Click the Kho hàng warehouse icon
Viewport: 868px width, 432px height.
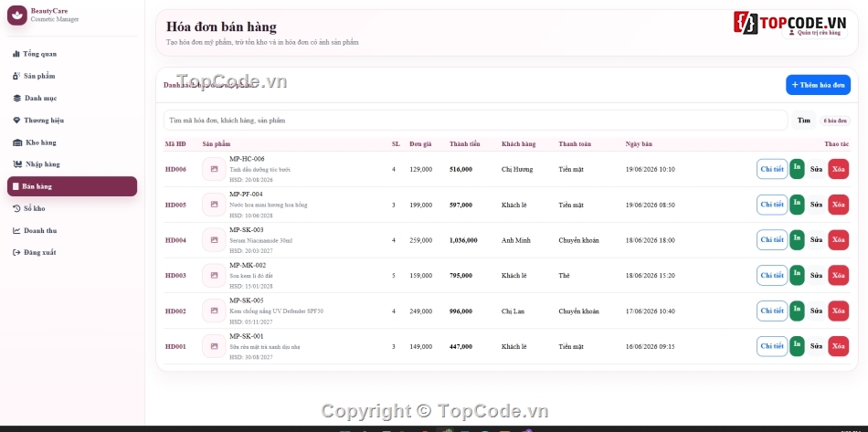(x=17, y=142)
